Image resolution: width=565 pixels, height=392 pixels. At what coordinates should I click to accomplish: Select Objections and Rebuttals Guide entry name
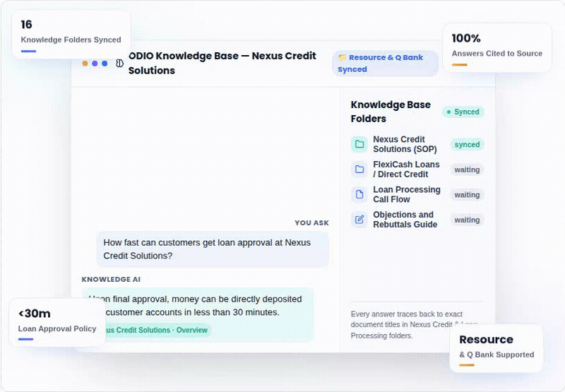405,220
